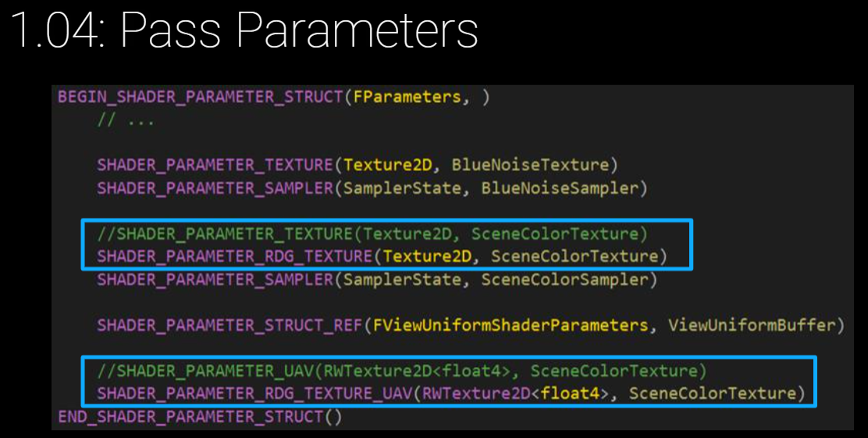Screen dimensions: 868x438
Task: Click the FViewUniformShaderParameters type name
Action: coord(510,325)
